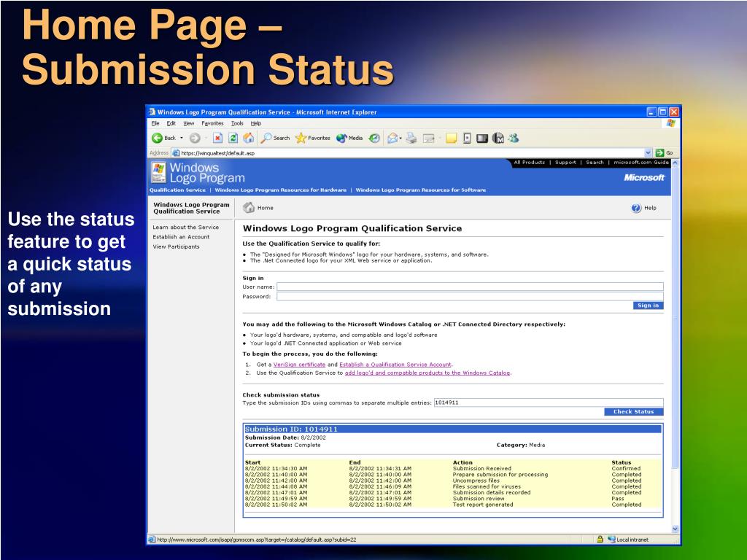Screen dimensions: 747x560
Task: Click the black screen toolbar icon
Action: (x=483, y=138)
